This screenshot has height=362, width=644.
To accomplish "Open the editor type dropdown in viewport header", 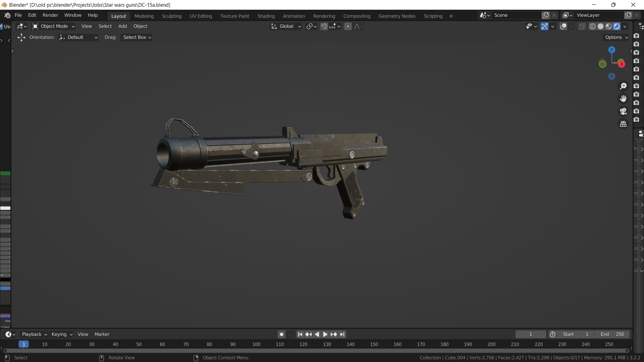I will (21, 26).
